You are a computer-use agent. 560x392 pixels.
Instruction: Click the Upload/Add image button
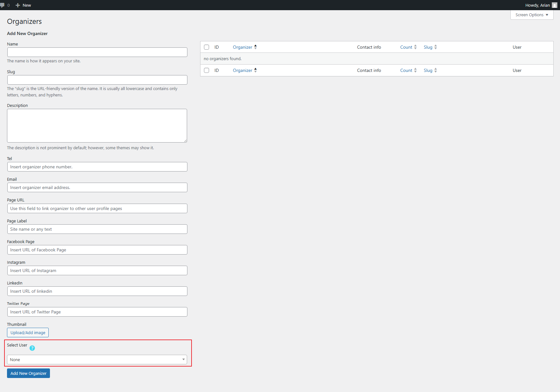(x=28, y=332)
